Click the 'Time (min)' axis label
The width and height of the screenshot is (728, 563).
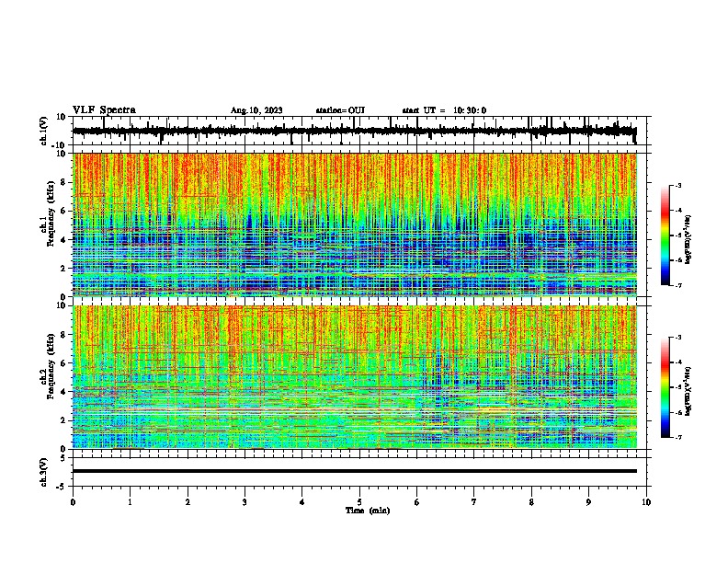[x=368, y=511]
